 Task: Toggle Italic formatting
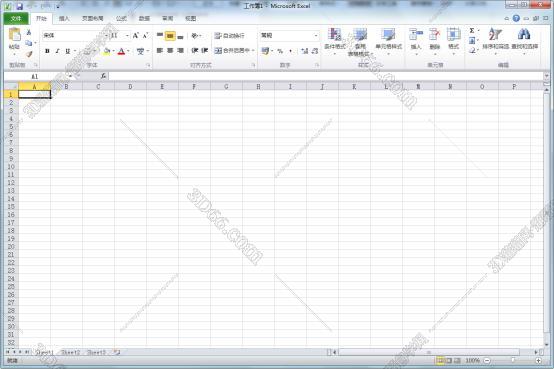pyautogui.click(x=57, y=51)
